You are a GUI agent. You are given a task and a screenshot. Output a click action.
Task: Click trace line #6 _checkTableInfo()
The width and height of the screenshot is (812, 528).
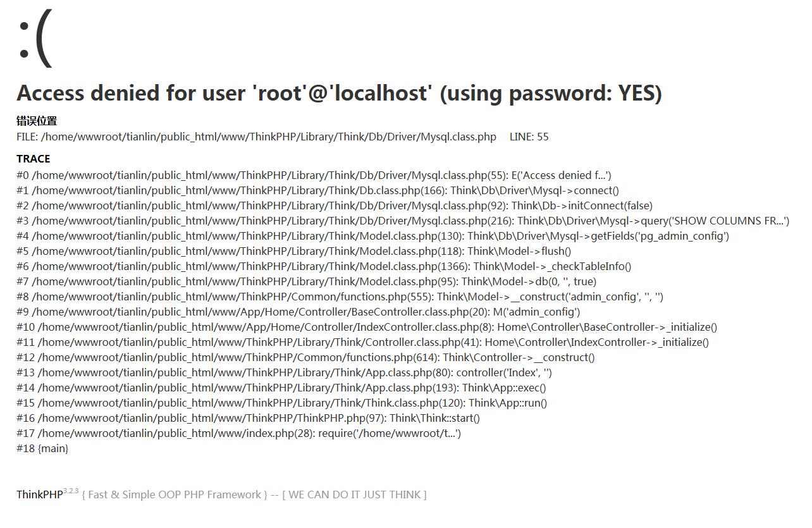click(324, 266)
